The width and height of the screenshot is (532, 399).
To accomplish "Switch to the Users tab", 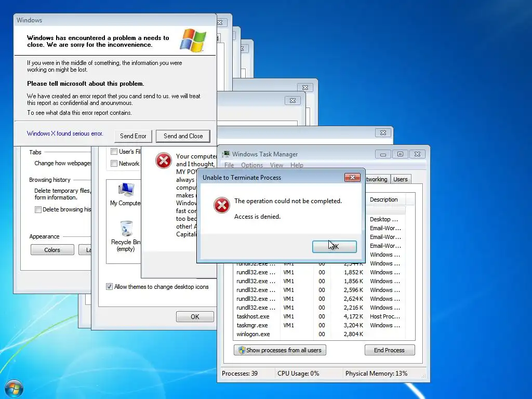I will coord(401,179).
